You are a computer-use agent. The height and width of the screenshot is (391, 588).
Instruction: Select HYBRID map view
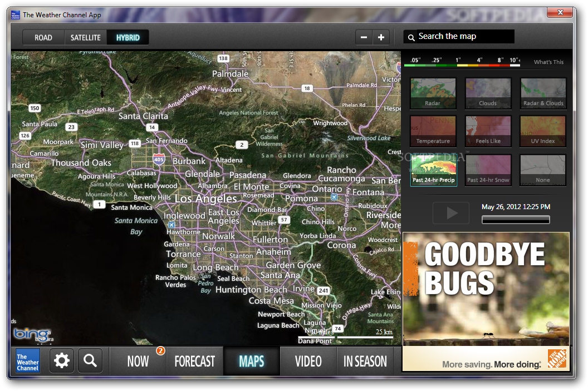(x=128, y=37)
